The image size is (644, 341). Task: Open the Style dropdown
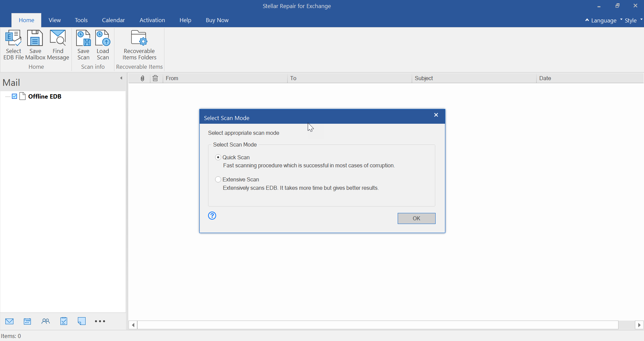tap(632, 20)
